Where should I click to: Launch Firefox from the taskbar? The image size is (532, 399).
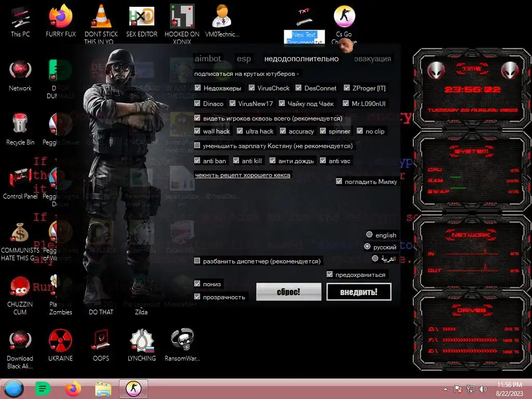[73, 389]
